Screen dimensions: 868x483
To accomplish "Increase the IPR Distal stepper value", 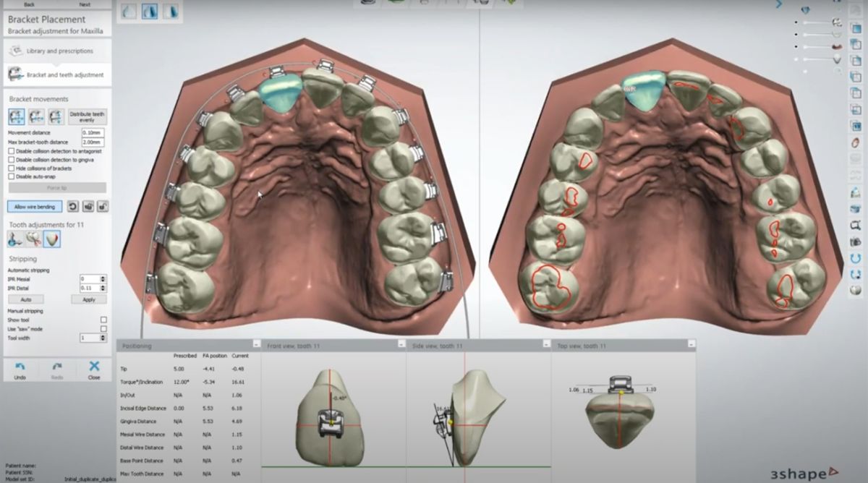I will click(x=103, y=285).
